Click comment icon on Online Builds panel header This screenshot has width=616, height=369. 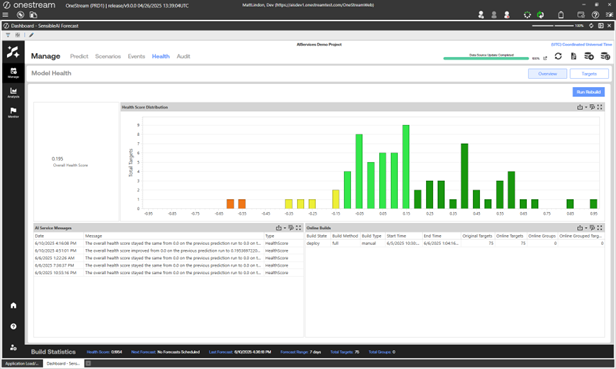pyautogui.click(x=592, y=228)
